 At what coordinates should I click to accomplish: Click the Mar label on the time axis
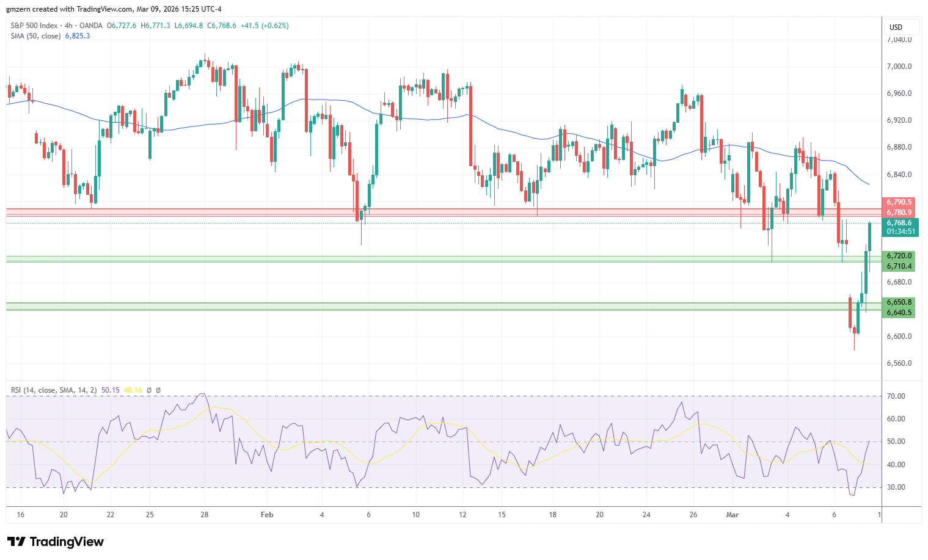(x=733, y=515)
